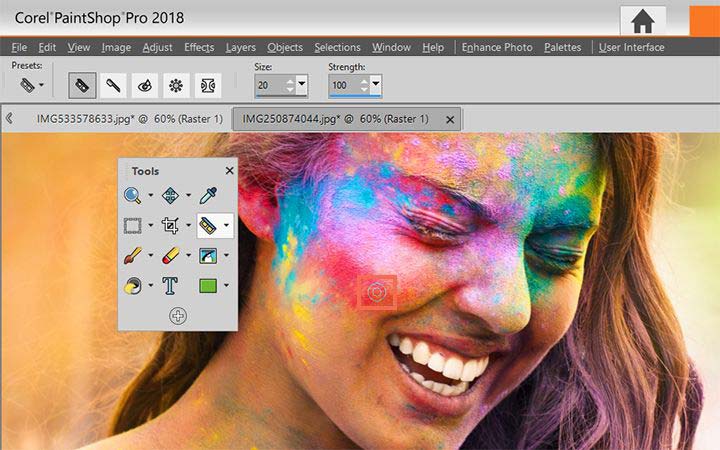Select the Picture Tube tool icon
720x450 pixels.
pyautogui.click(x=208, y=255)
